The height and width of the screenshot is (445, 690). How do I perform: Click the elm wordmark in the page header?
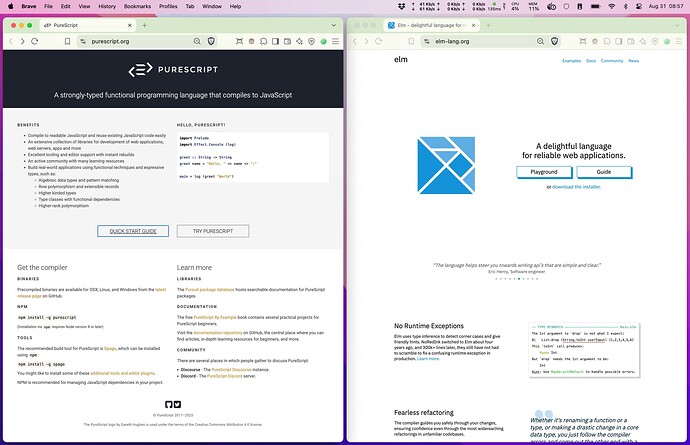[401, 59]
